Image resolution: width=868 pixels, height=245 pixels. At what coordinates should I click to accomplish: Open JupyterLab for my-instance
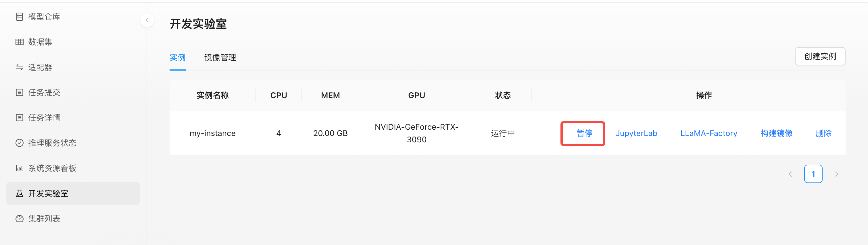(636, 133)
